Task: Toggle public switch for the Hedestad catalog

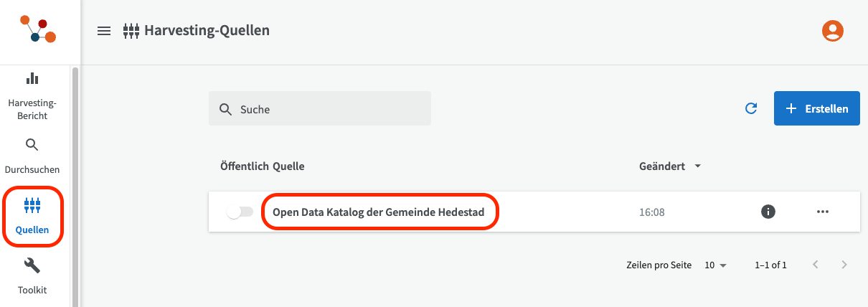Action: (x=240, y=212)
